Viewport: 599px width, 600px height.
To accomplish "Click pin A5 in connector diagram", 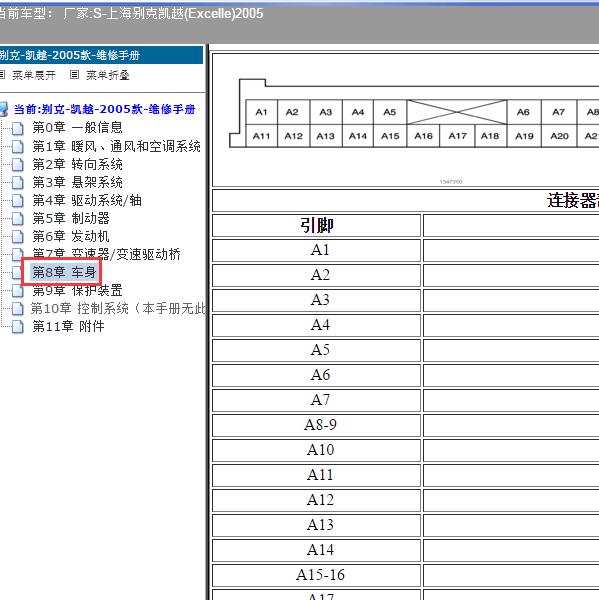I will (x=390, y=112).
